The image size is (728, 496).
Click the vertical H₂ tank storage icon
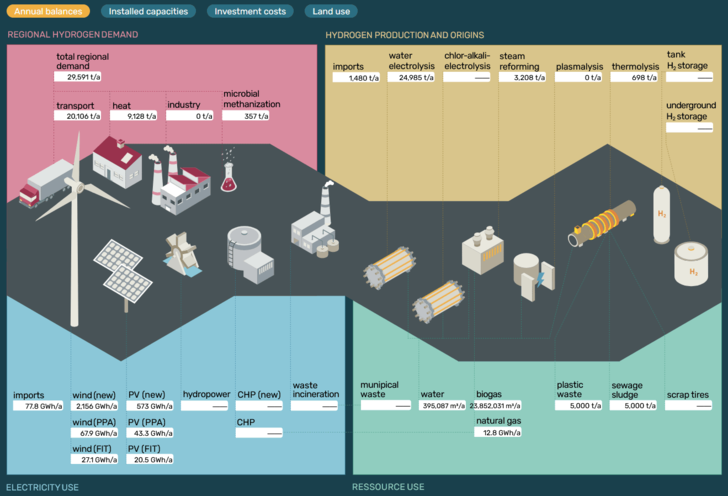pos(662,214)
